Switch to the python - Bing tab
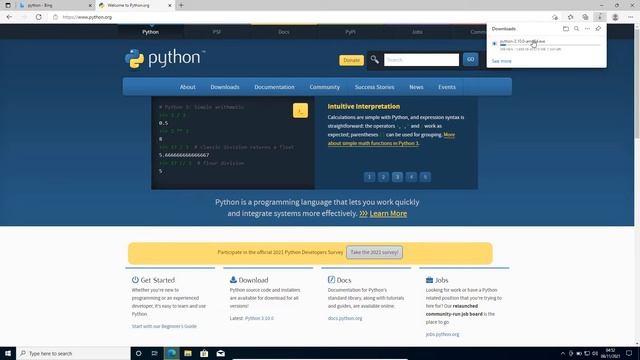 point(55,5)
